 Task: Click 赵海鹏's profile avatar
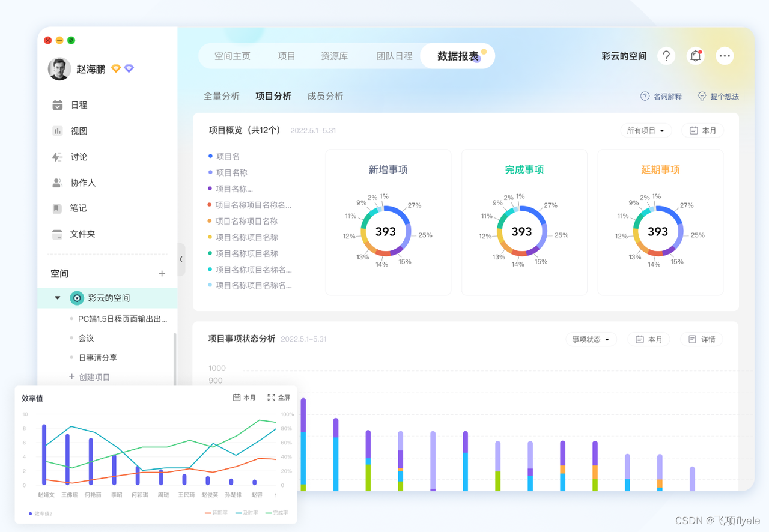59,69
